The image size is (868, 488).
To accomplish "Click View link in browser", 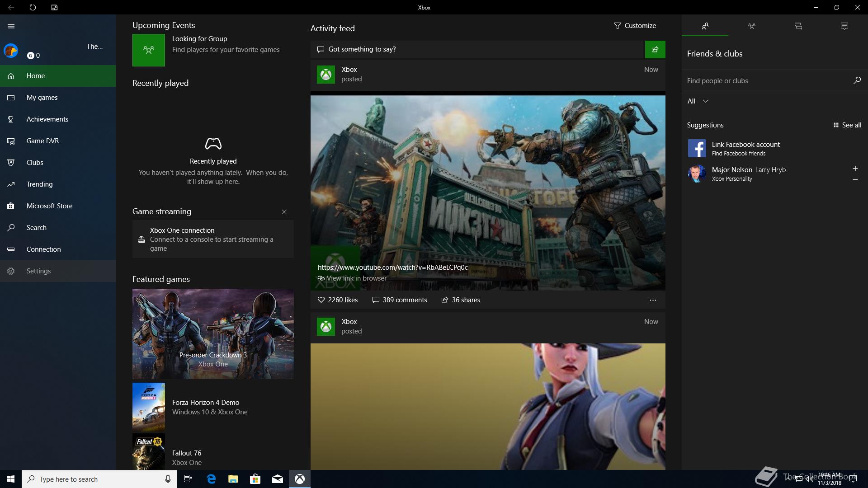I will [352, 278].
